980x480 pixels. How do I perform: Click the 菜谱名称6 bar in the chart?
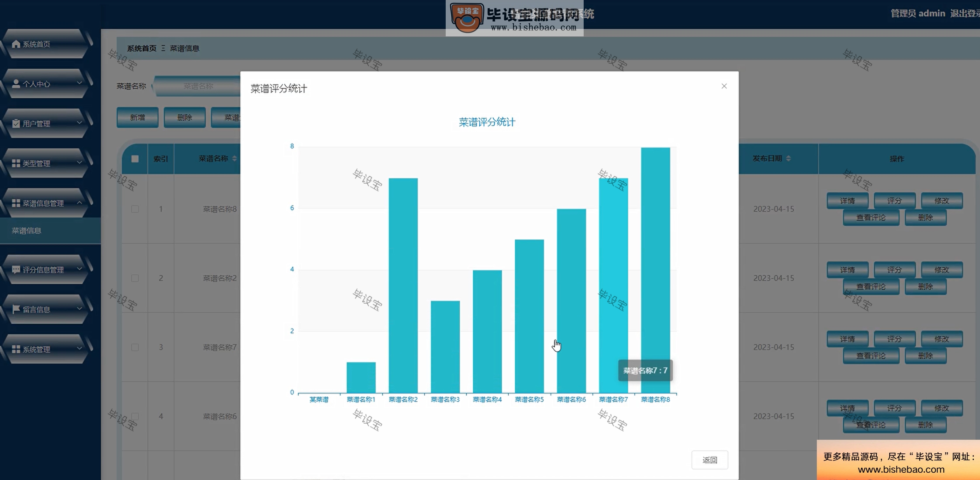[571, 301]
